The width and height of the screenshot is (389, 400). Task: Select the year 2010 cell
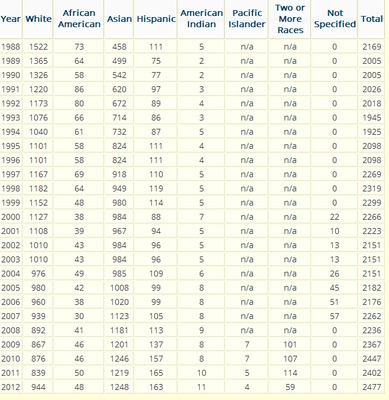tap(11, 359)
